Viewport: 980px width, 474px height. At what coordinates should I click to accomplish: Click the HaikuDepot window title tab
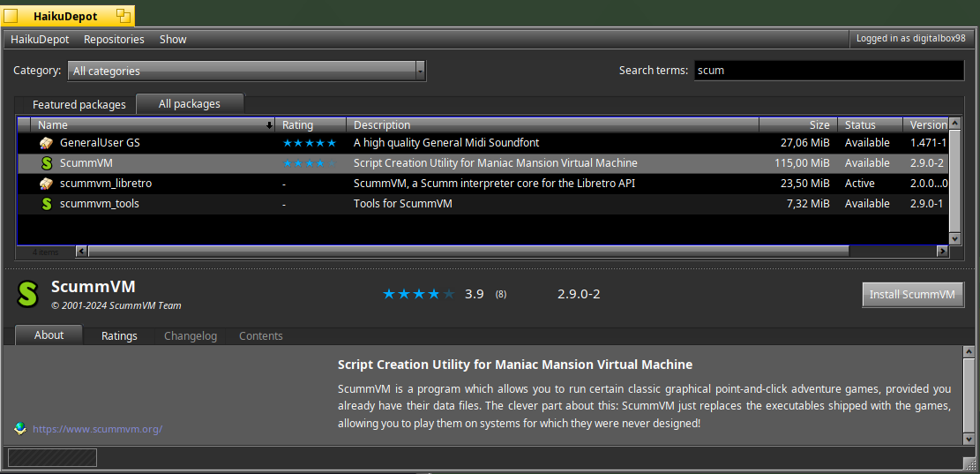(x=68, y=16)
